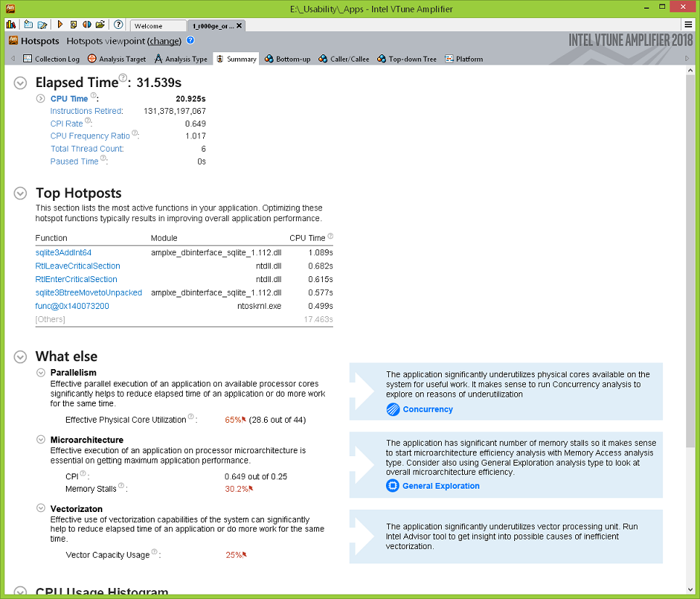Image resolution: width=700 pixels, height=599 pixels.
Task: Click the Open Result folder icon
Action: point(100,25)
